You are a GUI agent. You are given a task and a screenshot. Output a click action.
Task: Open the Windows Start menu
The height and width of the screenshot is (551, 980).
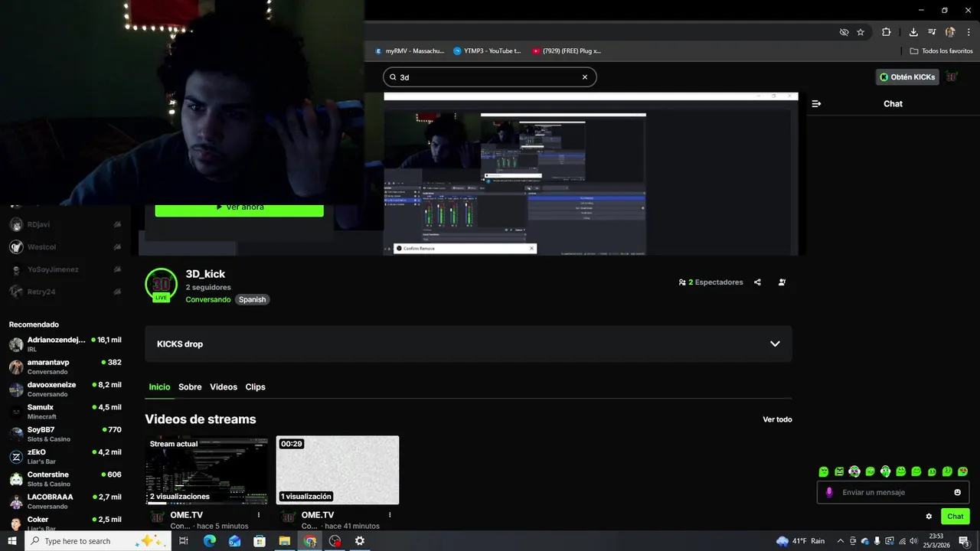coord(12,541)
